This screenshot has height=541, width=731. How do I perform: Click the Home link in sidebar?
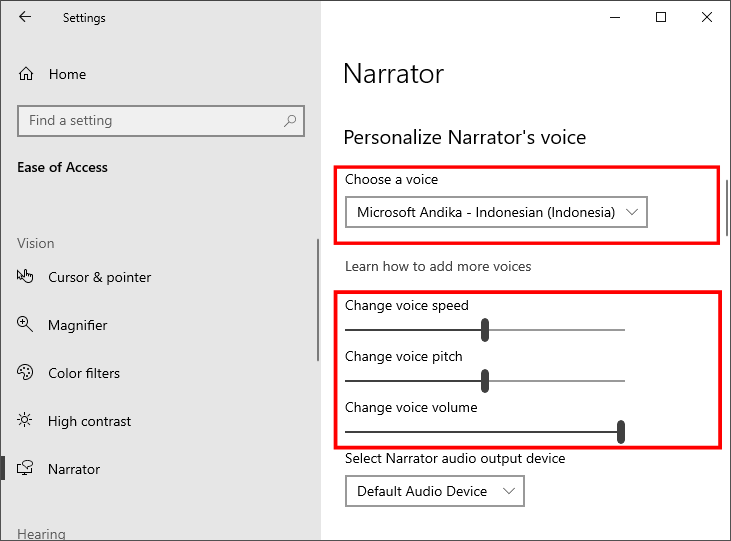coord(67,74)
